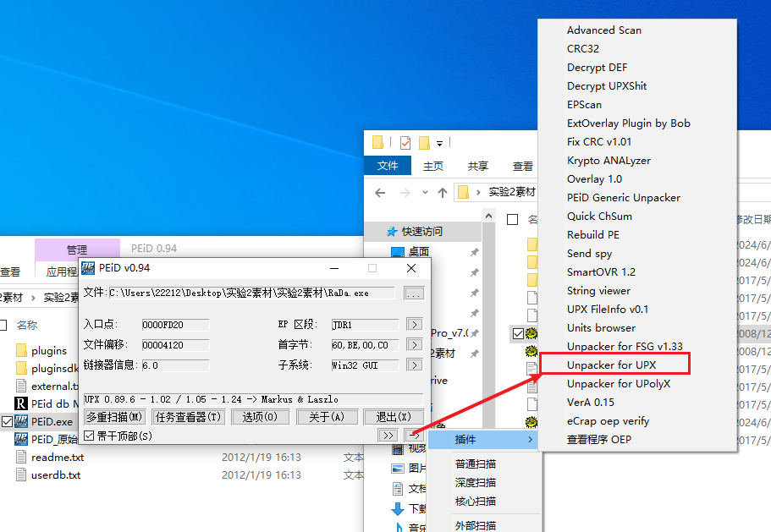Click the 任务查看器(T) button
The image size is (771, 532).
(189, 417)
